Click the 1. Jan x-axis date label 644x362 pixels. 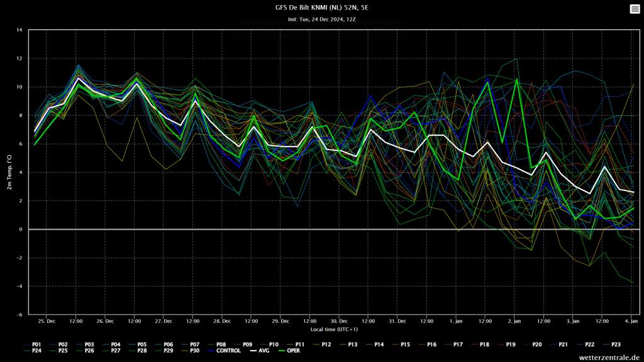(x=456, y=321)
